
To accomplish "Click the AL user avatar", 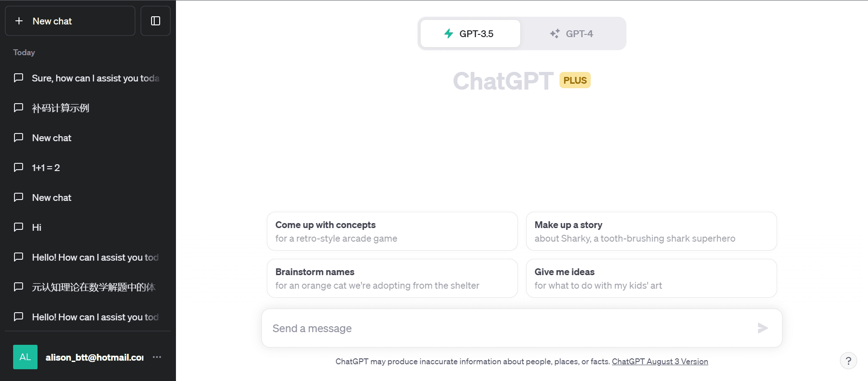I will point(25,357).
